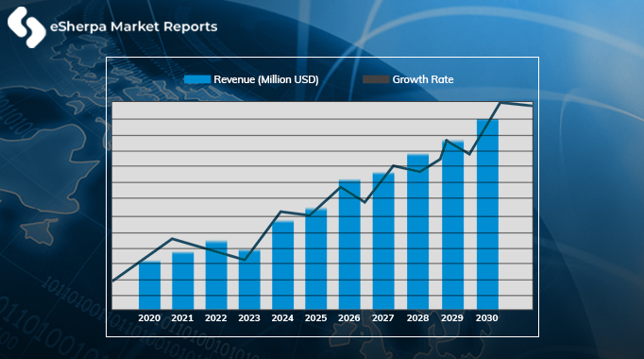Image resolution: width=644 pixels, height=359 pixels.
Task: Click the Revenue (Million USD) legend label
Action: (266, 79)
